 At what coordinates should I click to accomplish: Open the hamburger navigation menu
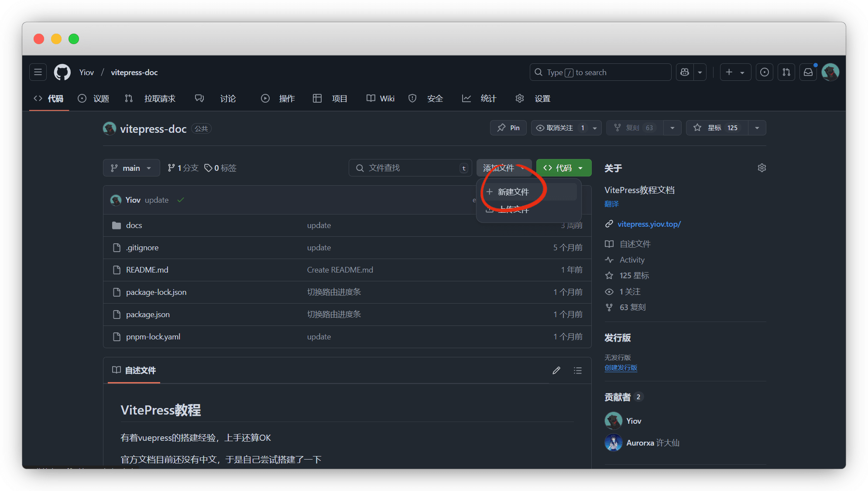click(38, 72)
